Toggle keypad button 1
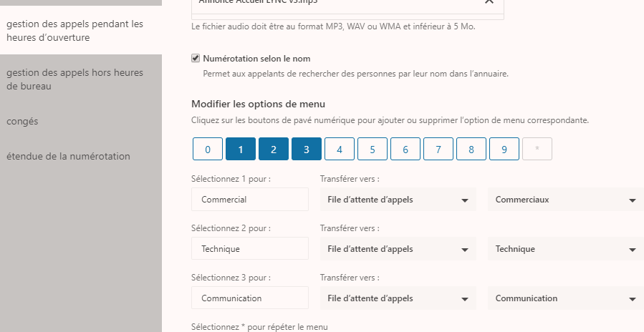 pos(241,149)
